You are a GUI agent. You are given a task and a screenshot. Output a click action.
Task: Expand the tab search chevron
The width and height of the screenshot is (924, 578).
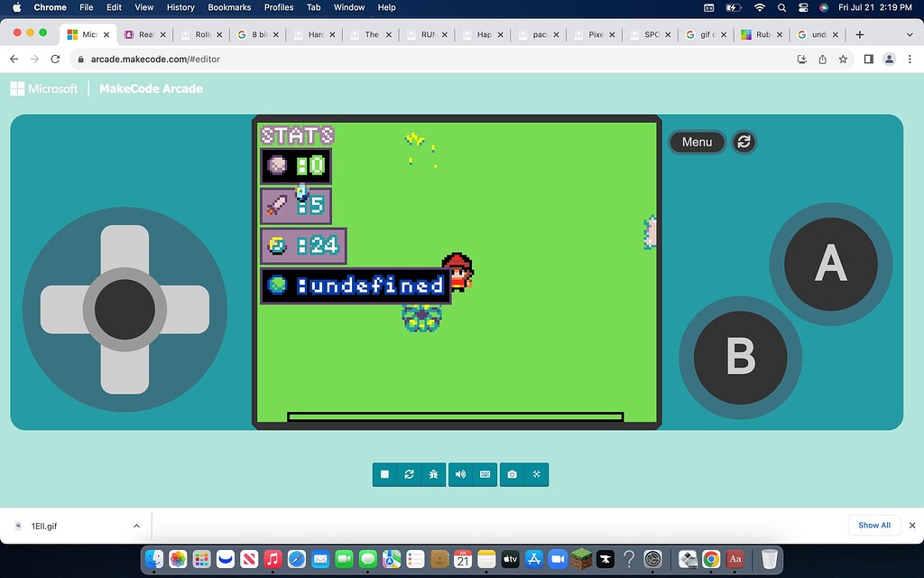(x=910, y=35)
